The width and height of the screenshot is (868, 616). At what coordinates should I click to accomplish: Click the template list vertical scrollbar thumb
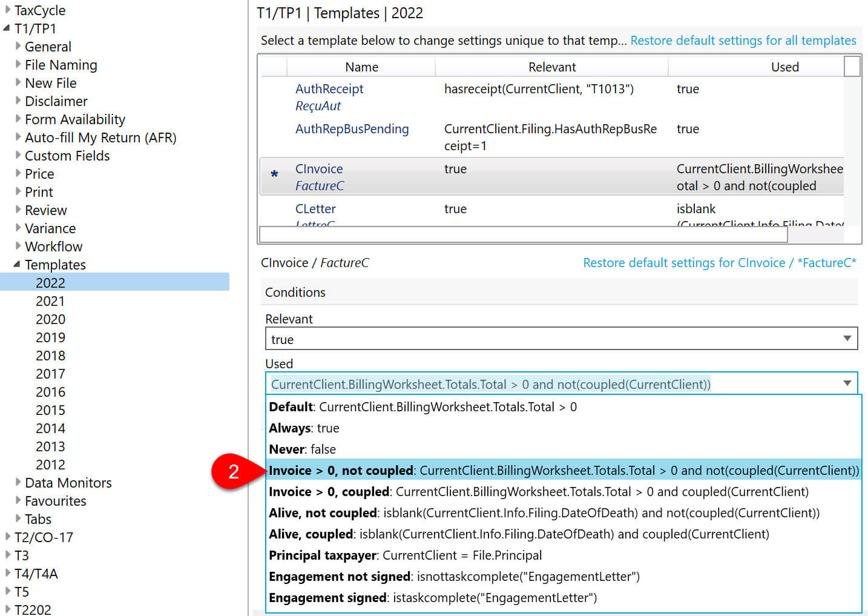point(852,66)
